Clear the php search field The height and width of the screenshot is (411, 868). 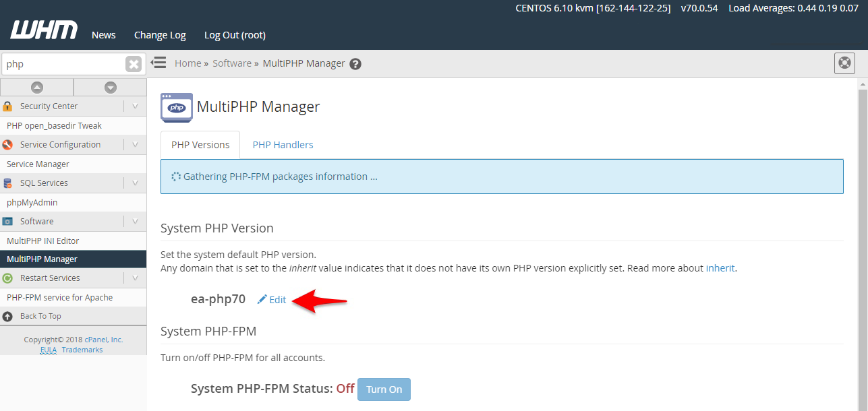pyautogui.click(x=134, y=63)
